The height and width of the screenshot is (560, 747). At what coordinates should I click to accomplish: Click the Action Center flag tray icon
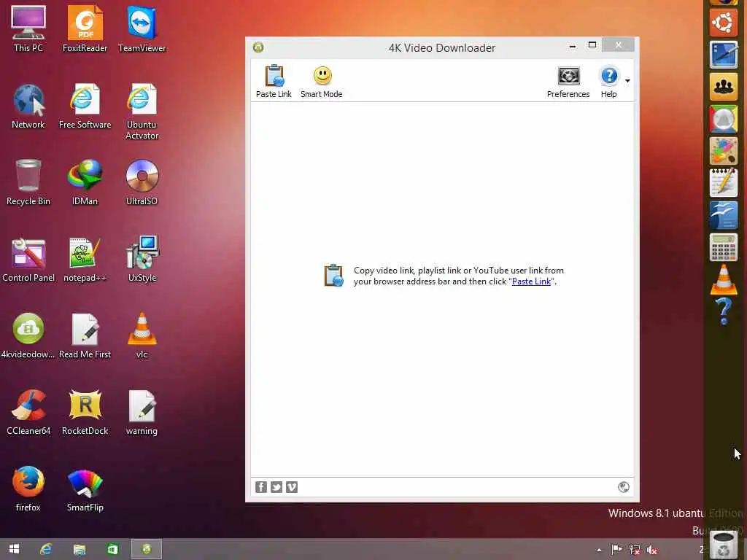coord(616,550)
